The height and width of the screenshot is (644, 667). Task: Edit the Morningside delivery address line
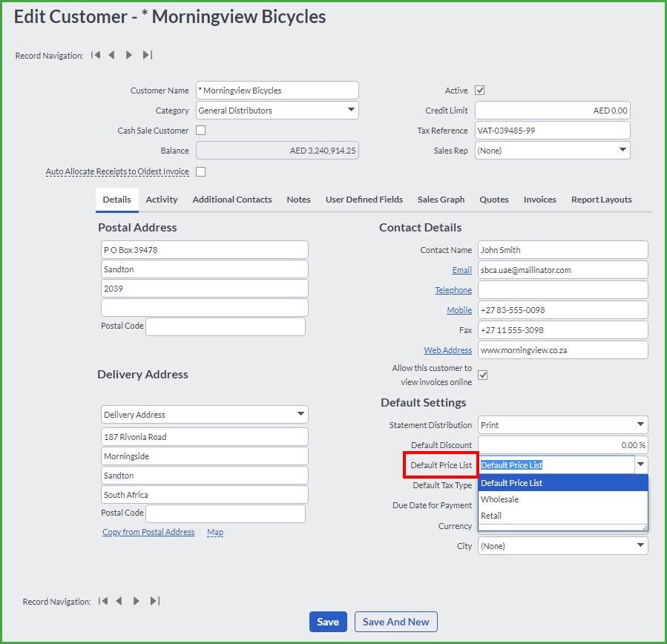tap(205, 456)
